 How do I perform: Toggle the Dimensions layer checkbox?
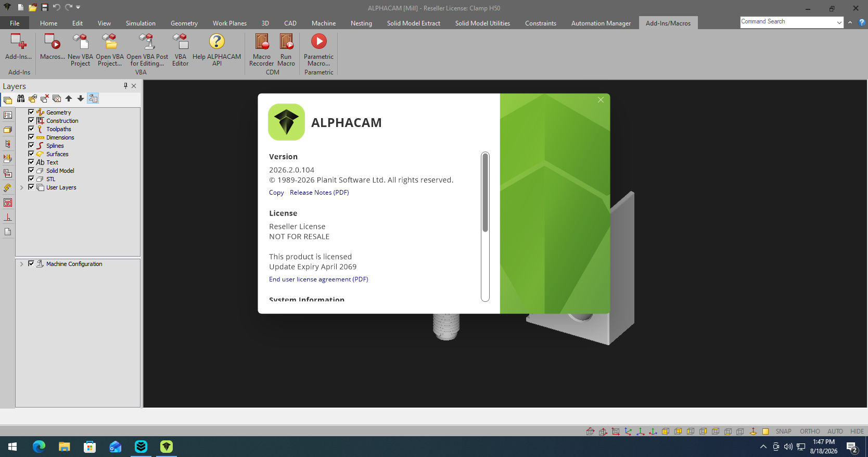point(31,137)
